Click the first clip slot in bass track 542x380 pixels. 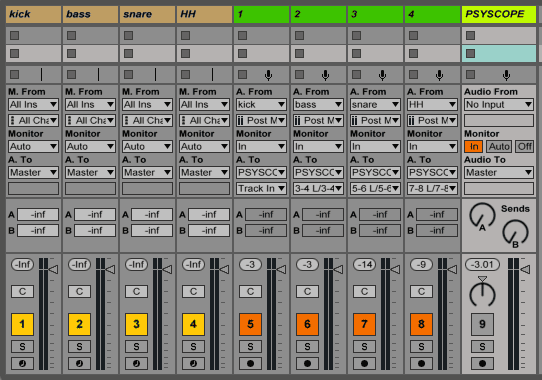click(x=90, y=36)
